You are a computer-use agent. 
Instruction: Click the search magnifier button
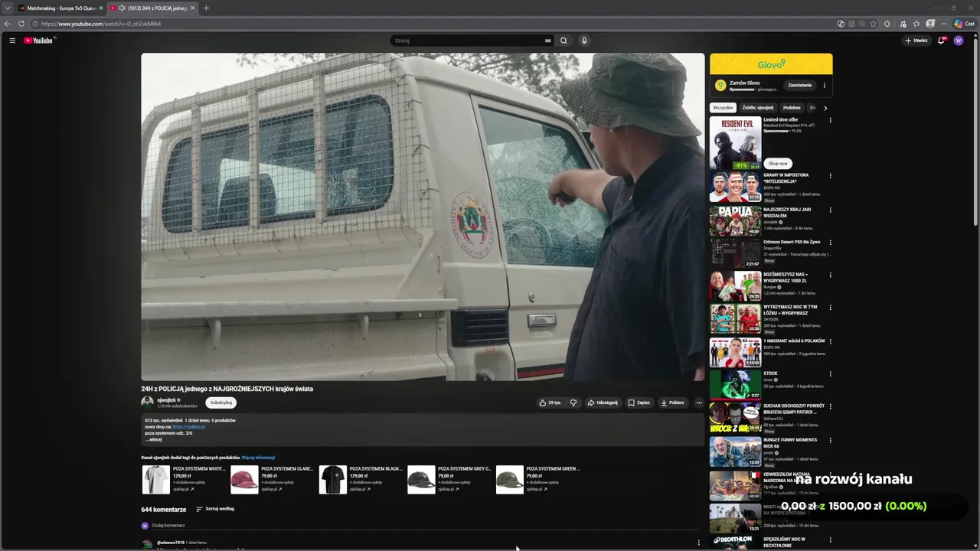point(563,41)
